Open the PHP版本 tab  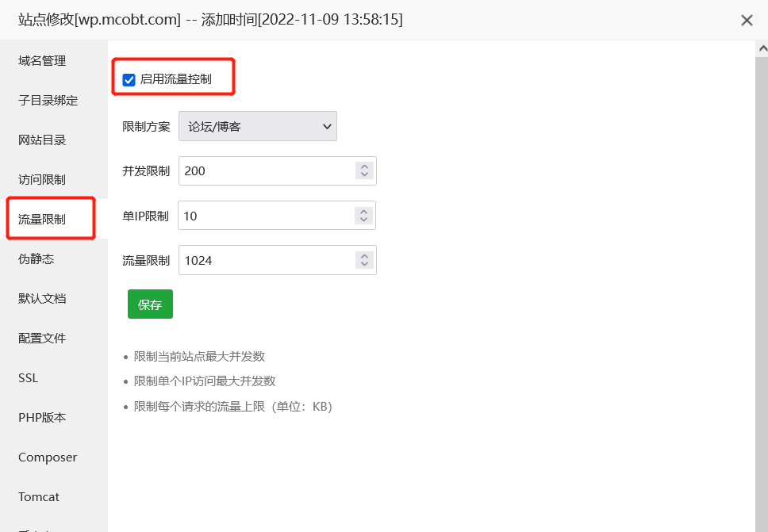click(x=43, y=418)
